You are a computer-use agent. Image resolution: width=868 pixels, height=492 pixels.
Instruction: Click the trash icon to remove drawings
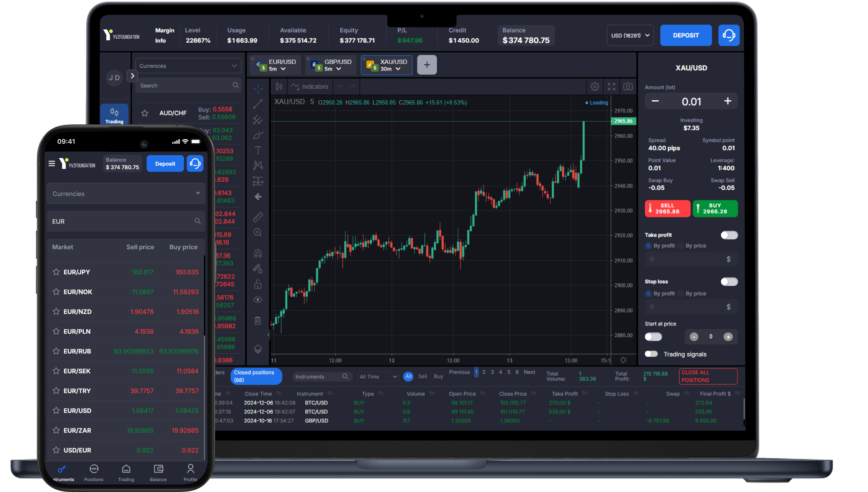pos(258,320)
